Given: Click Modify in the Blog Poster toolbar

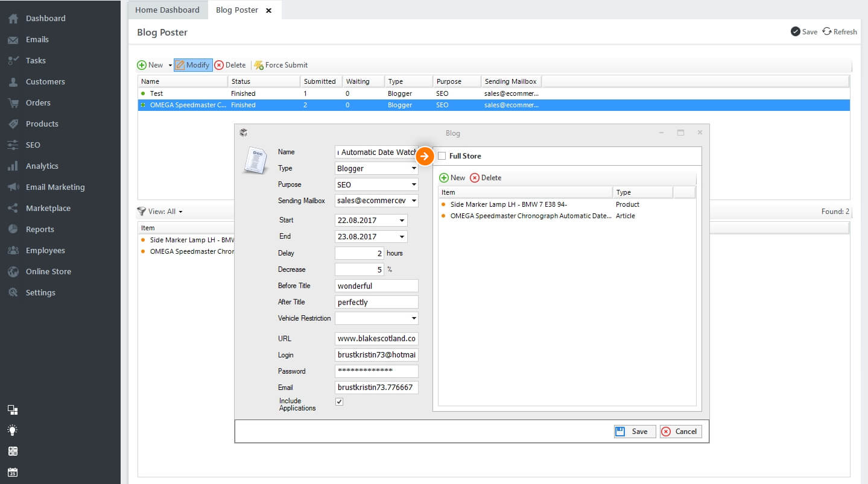Looking at the screenshot, I should pos(193,65).
